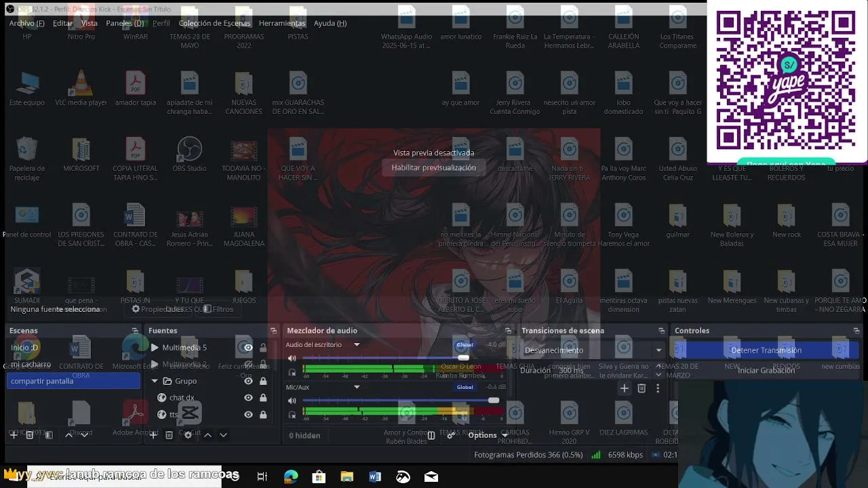Image resolution: width=868 pixels, height=488 pixels.
Task: Open the Colección de Escenas menu
Action: click(x=214, y=23)
